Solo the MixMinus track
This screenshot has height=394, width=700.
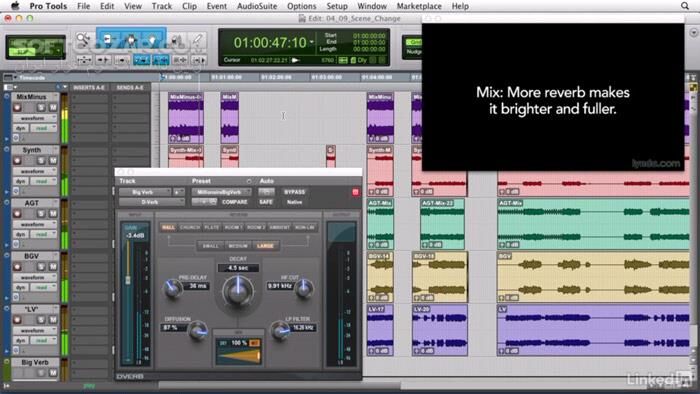tap(42, 108)
